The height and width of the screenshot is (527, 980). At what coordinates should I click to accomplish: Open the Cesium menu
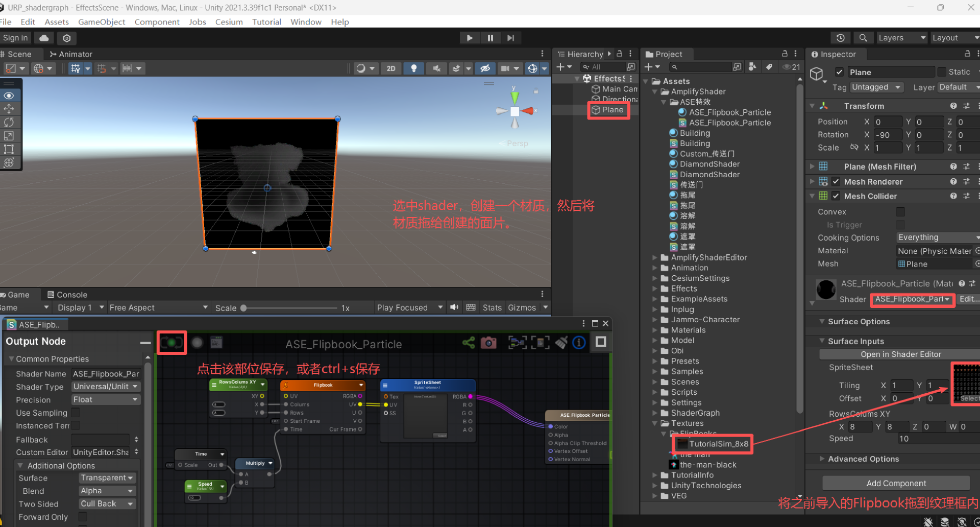pyautogui.click(x=229, y=22)
